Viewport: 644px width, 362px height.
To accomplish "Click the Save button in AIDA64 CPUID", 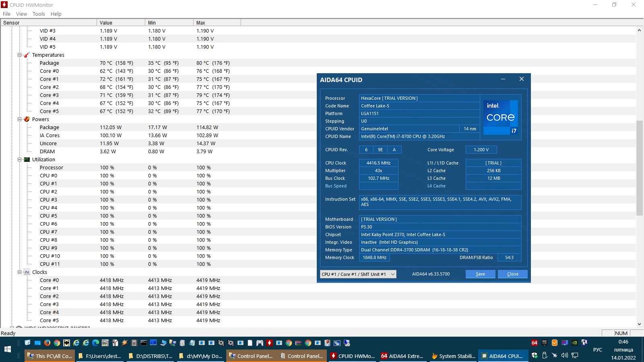I will [480, 274].
